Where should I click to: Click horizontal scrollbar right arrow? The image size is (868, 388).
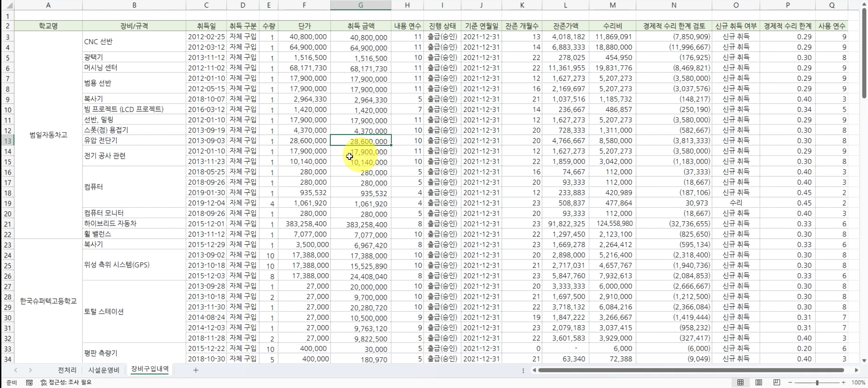[856, 370]
